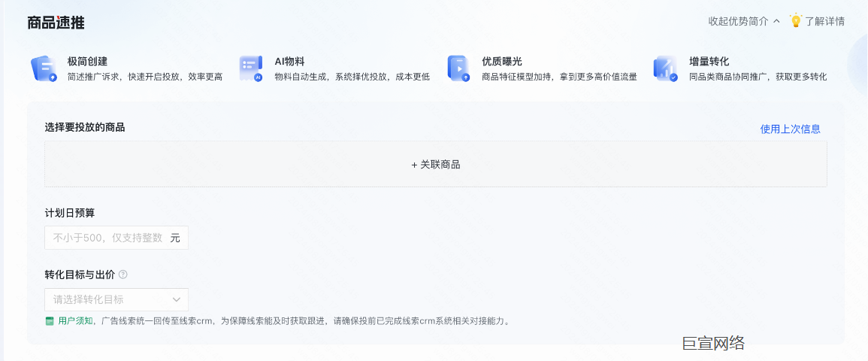Click 使用上次信息 to reuse previous info
The image size is (868, 361).
(x=790, y=129)
